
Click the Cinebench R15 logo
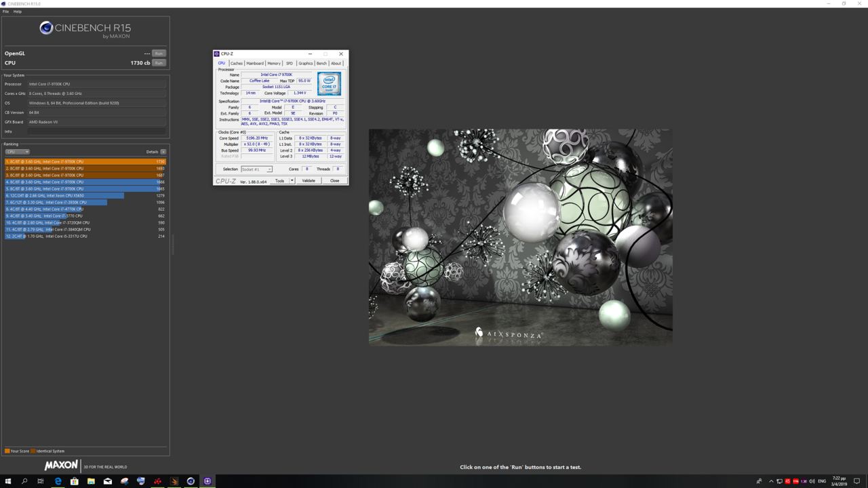(x=85, y=29)
